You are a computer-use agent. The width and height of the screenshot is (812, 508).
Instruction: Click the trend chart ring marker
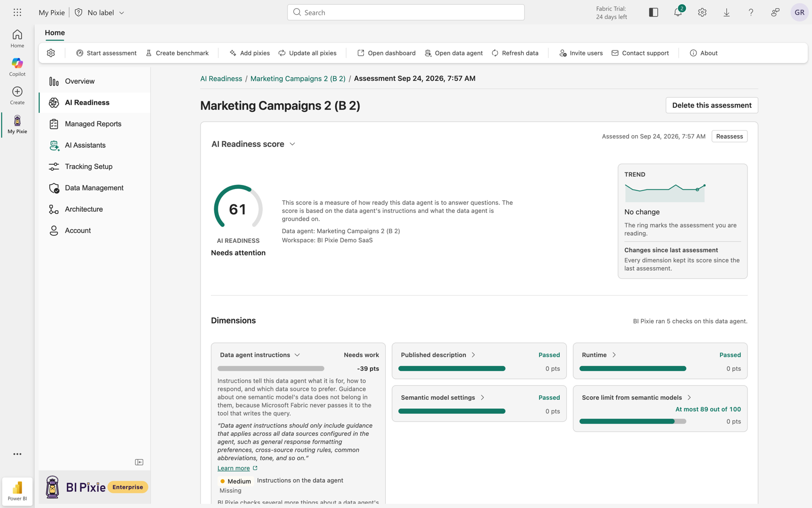[x=697, y=189]
